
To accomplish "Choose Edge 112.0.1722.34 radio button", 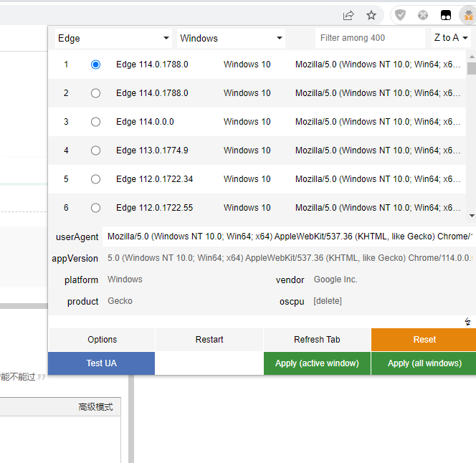I will 95,179.
